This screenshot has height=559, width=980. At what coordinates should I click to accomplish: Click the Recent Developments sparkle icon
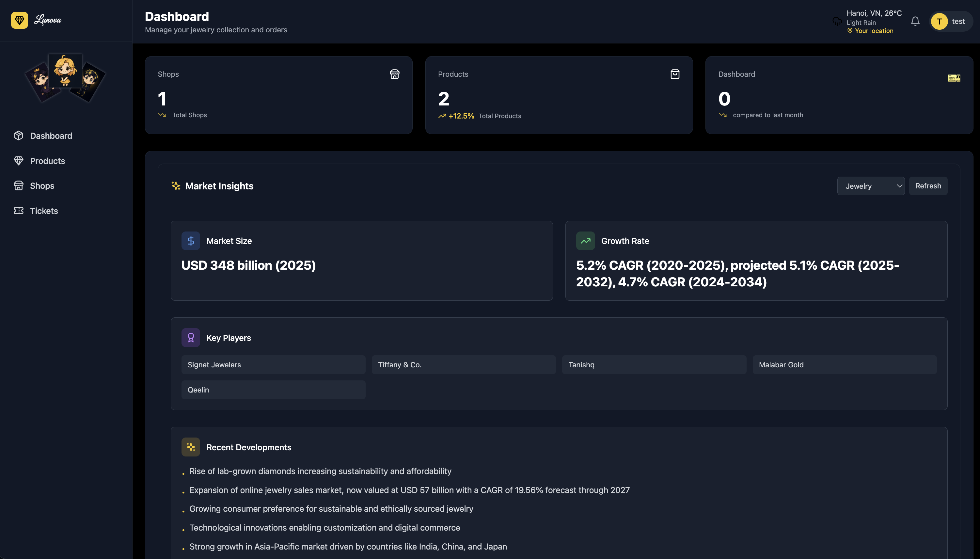pos(191,447)
